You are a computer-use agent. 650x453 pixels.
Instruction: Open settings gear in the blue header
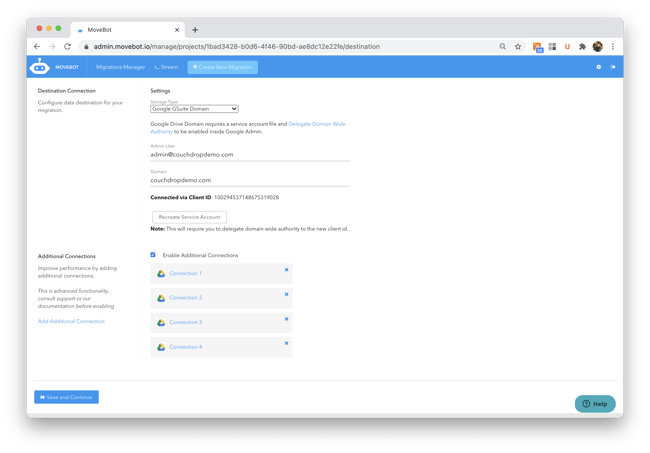(599, 67)
